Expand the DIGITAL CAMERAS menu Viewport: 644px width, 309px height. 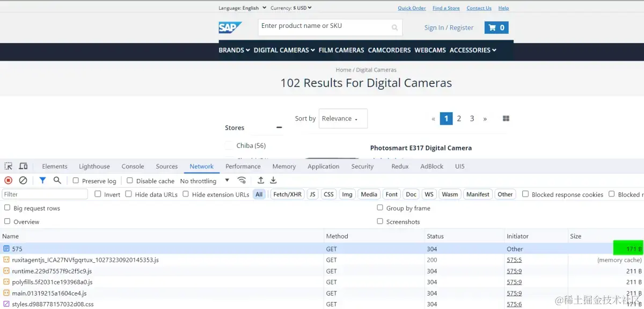click(284, 50)
